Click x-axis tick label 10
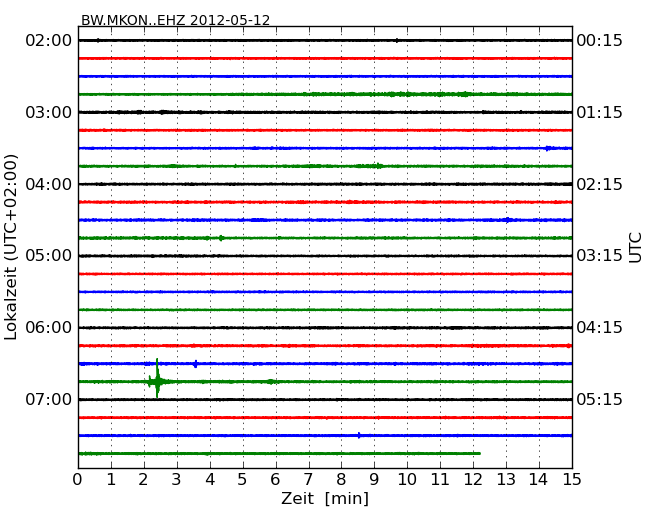 [x=407, y=480]
